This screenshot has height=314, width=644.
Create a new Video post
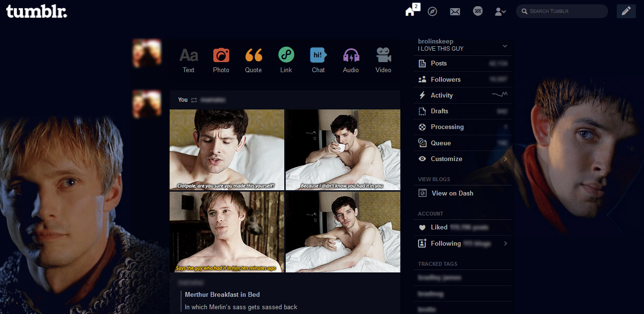click(x=384, y=60)
